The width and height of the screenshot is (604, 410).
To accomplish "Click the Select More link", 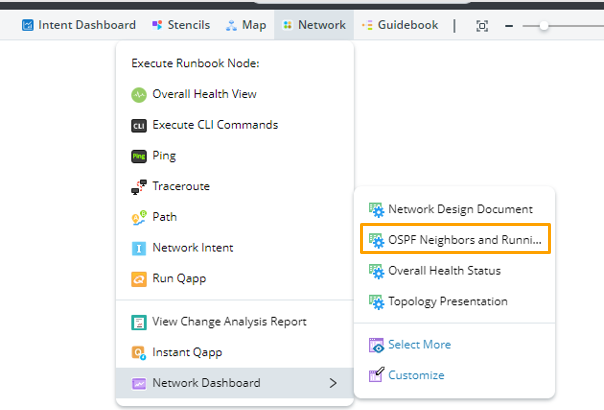I will coord(419,345).
